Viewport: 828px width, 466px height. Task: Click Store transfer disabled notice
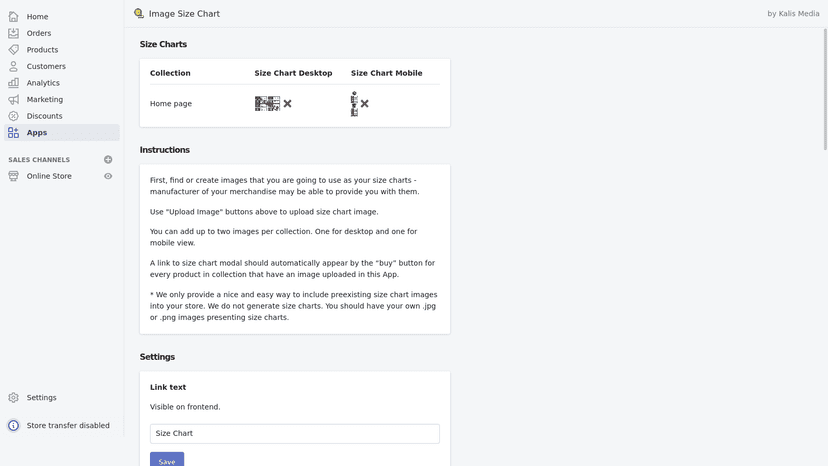coord(68,425)
